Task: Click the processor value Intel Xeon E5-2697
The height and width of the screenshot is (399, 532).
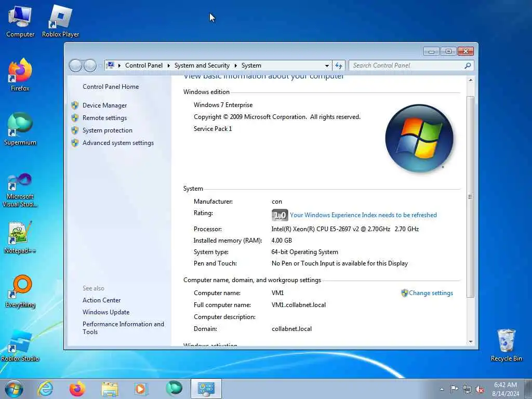Action: tap(345, 229)
